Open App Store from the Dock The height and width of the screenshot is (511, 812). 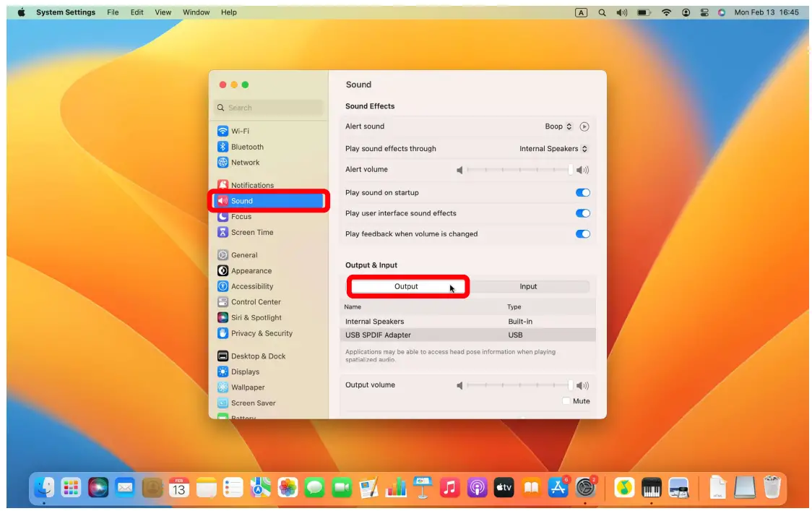pyautogui.click(x=558, y=487)
